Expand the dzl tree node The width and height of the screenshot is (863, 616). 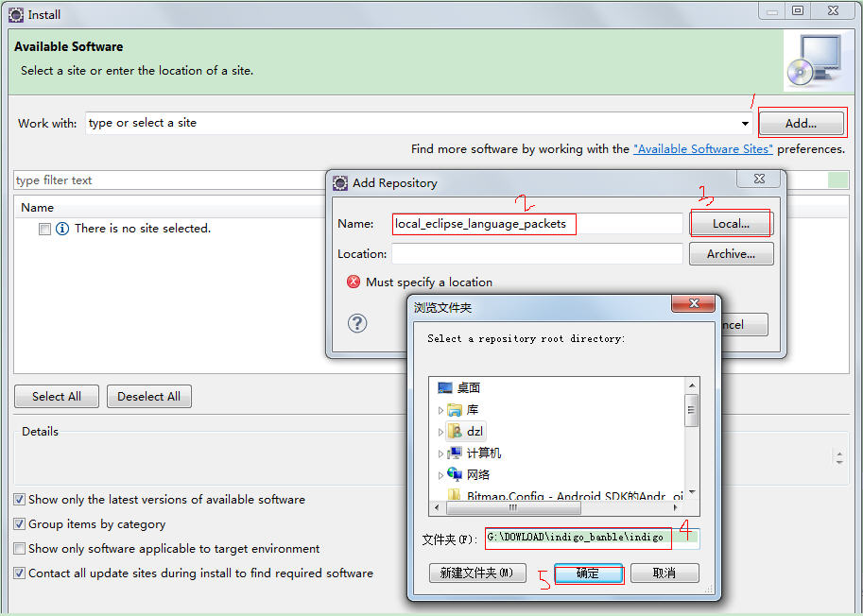[x=440, y=432]
